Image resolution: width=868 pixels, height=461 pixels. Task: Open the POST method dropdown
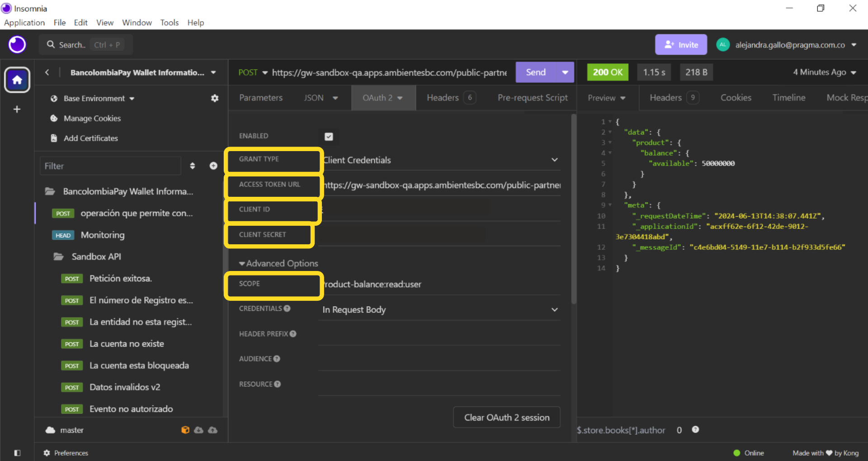253,72
